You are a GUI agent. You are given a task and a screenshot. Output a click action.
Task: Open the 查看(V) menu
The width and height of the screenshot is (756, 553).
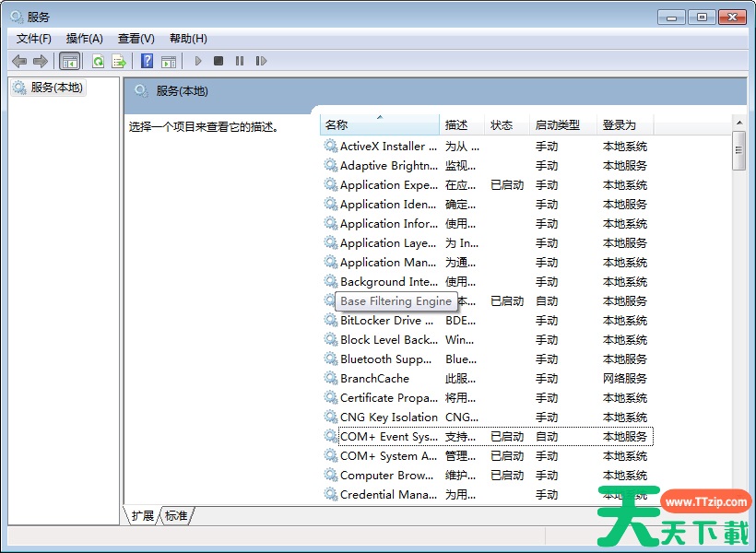(136, 38)
